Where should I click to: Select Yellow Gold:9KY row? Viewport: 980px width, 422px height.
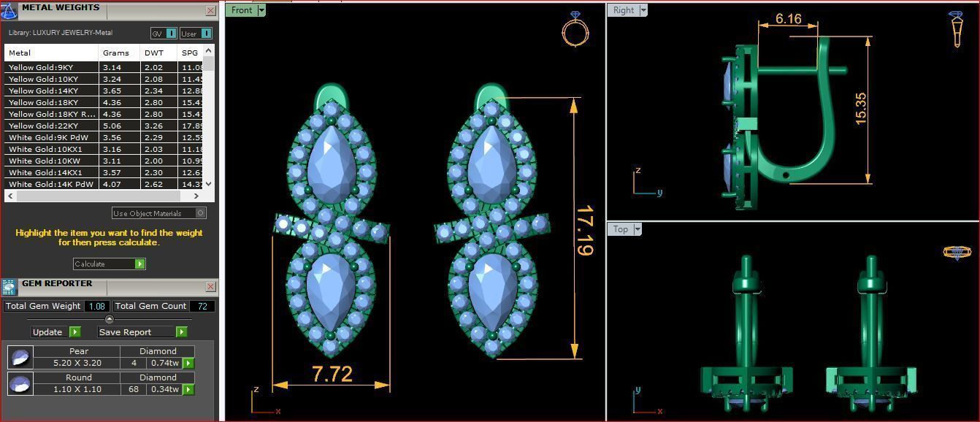click(x=104, y=67)
